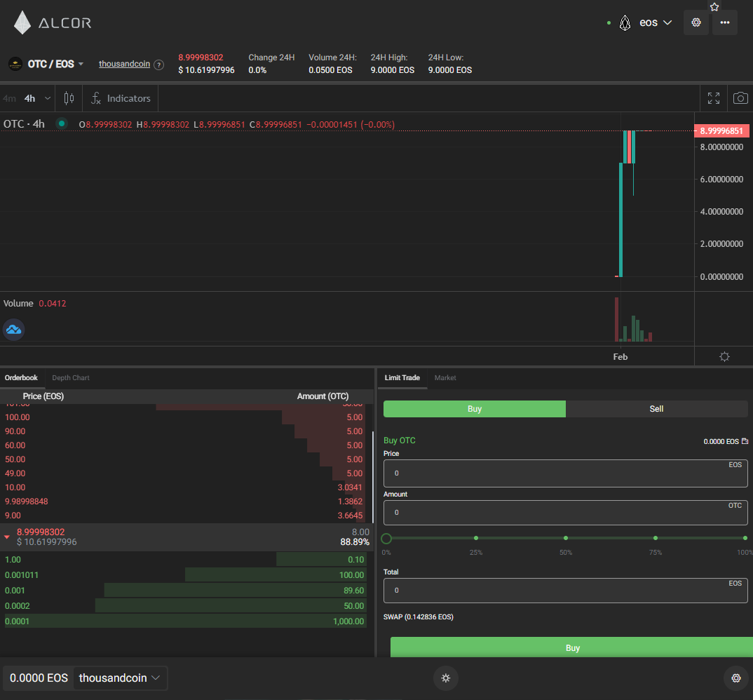Set amount slider to 75%
This screenshot has width=753, height=700.
(x=656, y=538)
